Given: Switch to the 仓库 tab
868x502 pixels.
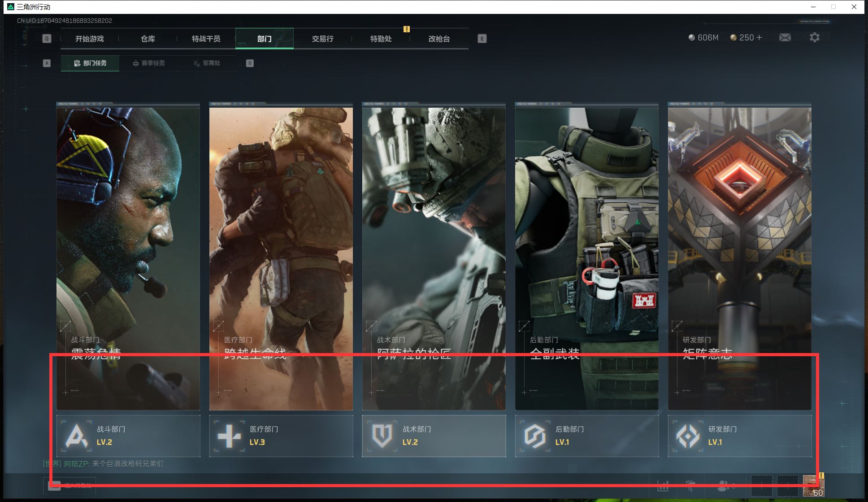Looking at the screenshot, I should pyautogui.click(x=148, y=39).
